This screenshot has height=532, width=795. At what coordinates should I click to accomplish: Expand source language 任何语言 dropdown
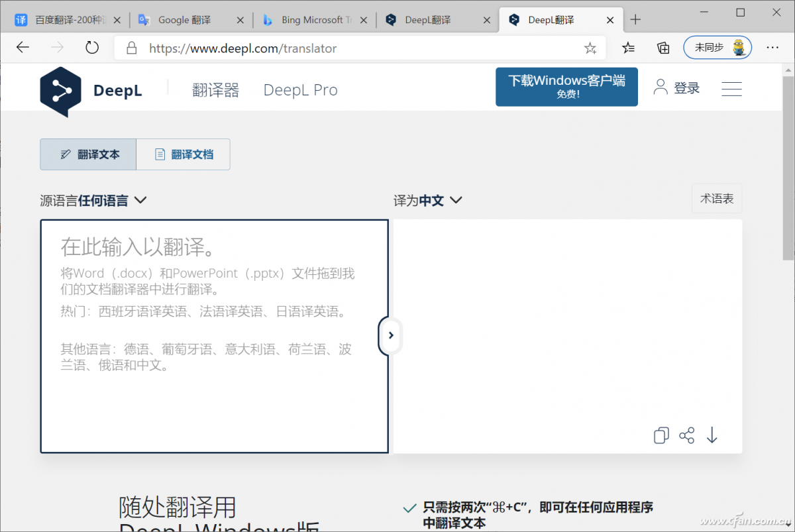click(x=93, y=200)
